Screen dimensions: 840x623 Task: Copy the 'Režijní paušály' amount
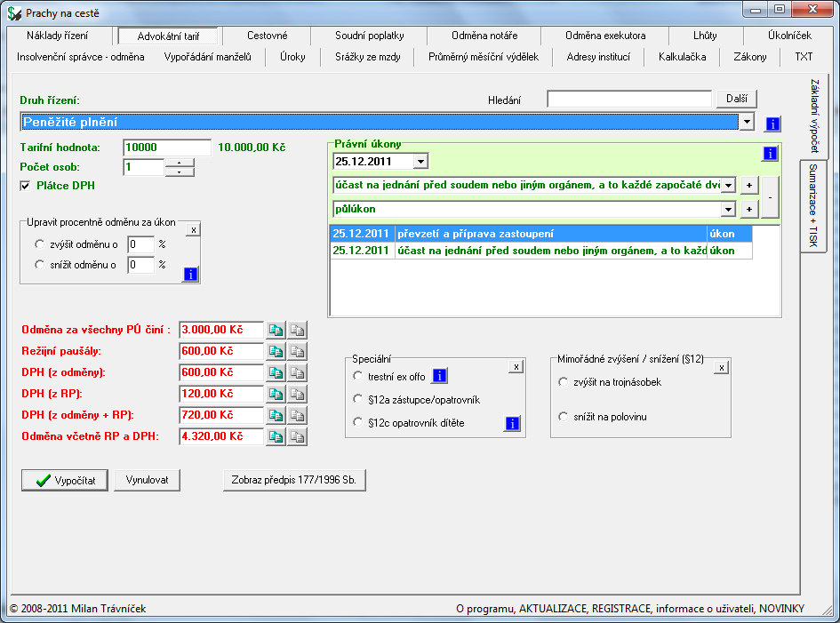click(x=276, y=351)
